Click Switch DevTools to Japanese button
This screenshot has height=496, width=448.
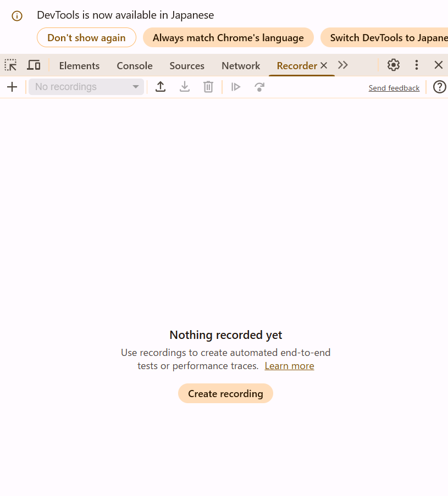coord(384,38)
